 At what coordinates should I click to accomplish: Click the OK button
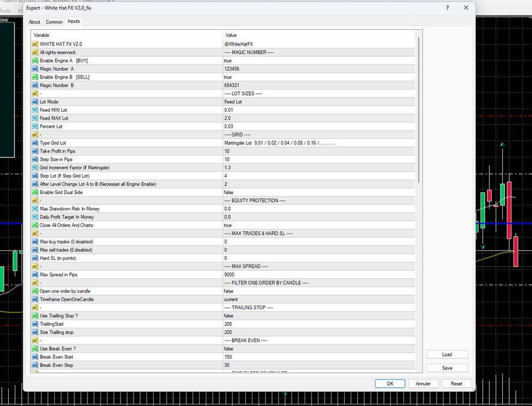[x=390, y=384]
